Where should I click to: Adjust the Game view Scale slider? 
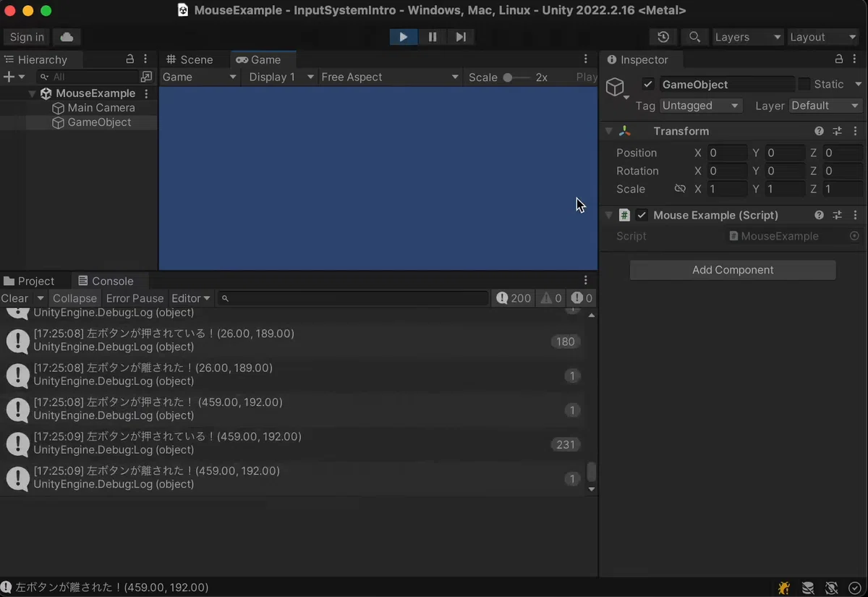(x=516, y=77)
